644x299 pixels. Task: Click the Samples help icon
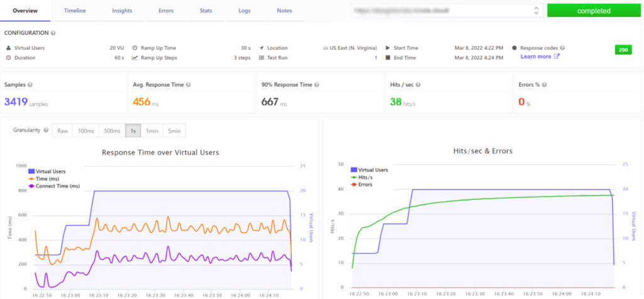30,85
